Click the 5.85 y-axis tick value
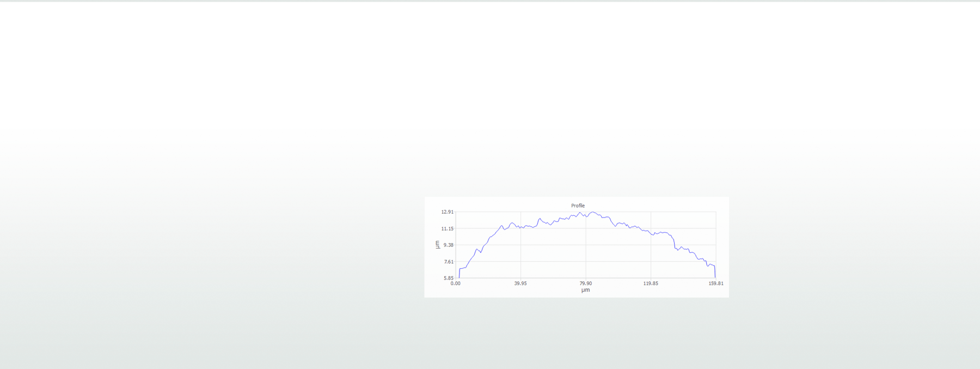The width and height of the screenshot is (980, 369). coord(448,278)
